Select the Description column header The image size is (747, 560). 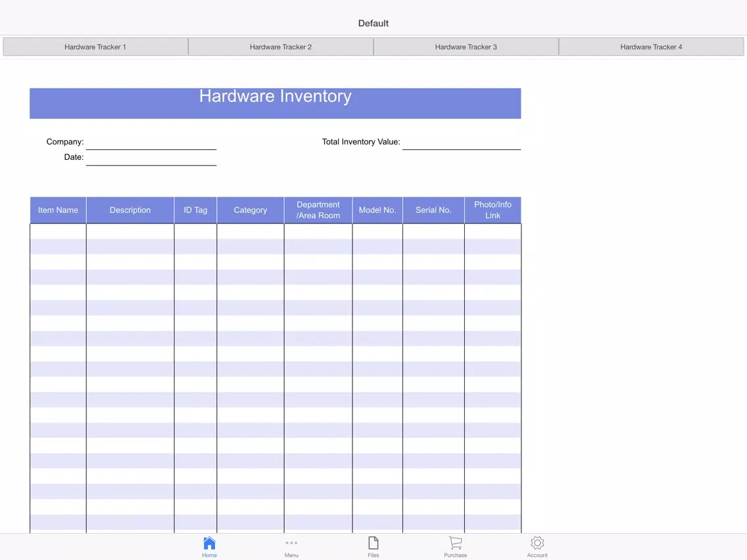pos(130,210)
